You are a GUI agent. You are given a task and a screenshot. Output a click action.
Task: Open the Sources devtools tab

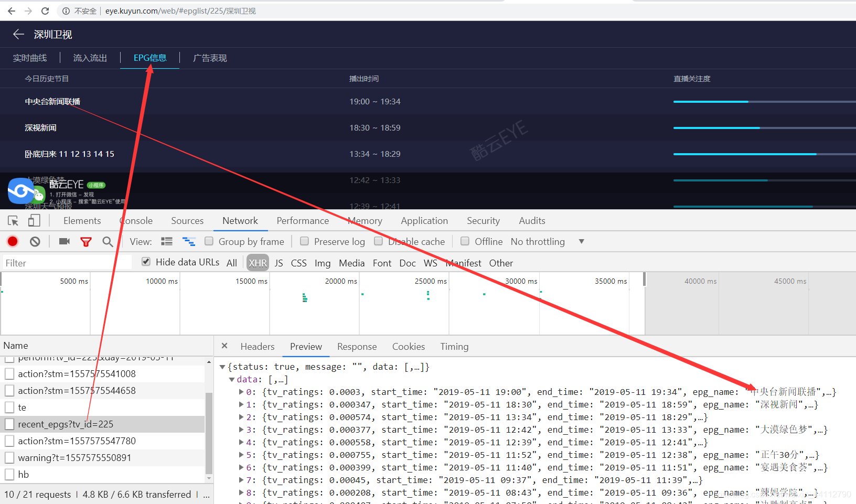click(x=187, y=221)
